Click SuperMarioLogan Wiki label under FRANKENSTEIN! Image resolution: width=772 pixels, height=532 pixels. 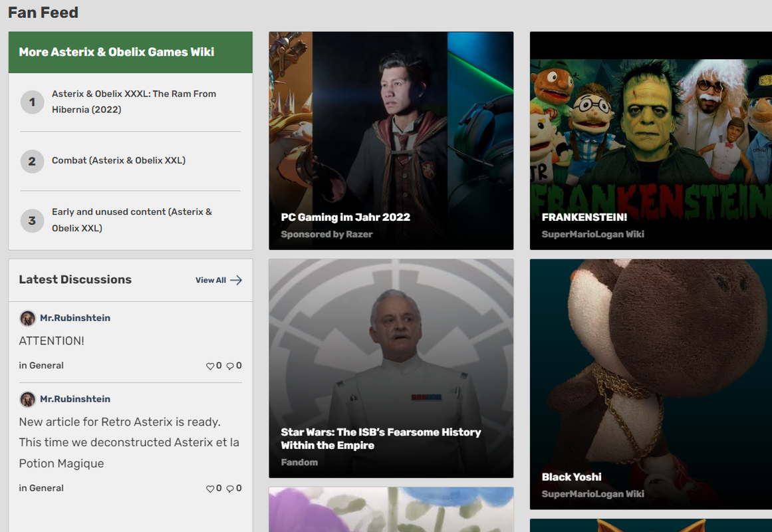click(x=592, y=235)
